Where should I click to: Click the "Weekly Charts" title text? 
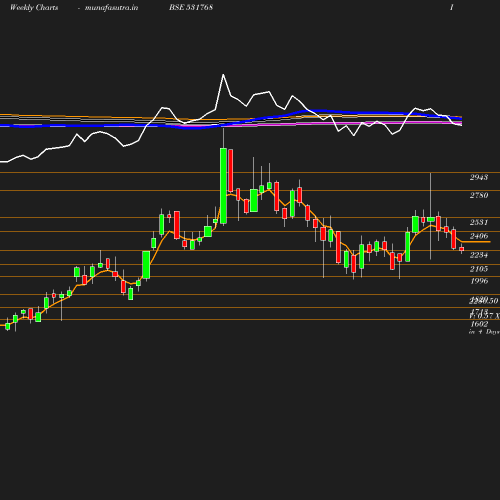point(34,8)
